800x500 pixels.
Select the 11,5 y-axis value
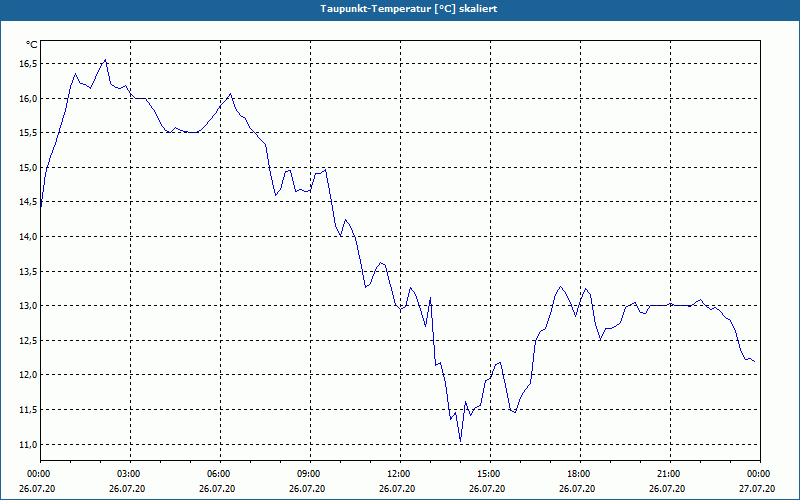[x=28, y=410]
